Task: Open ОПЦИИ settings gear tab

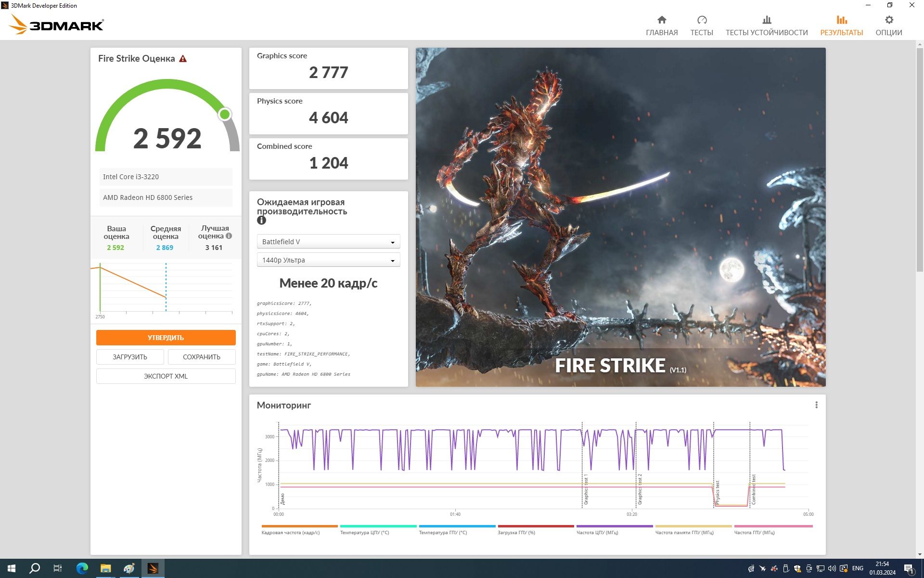Action: 888,26
